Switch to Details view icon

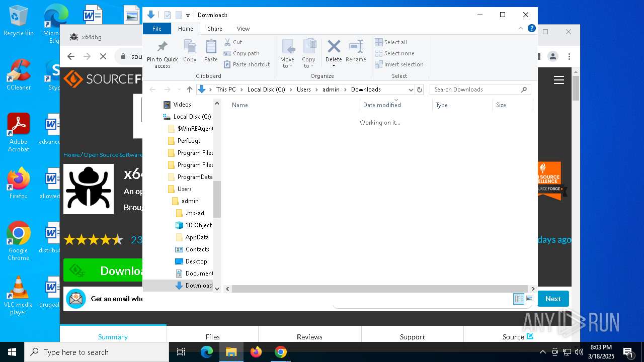tap(519, 299)
